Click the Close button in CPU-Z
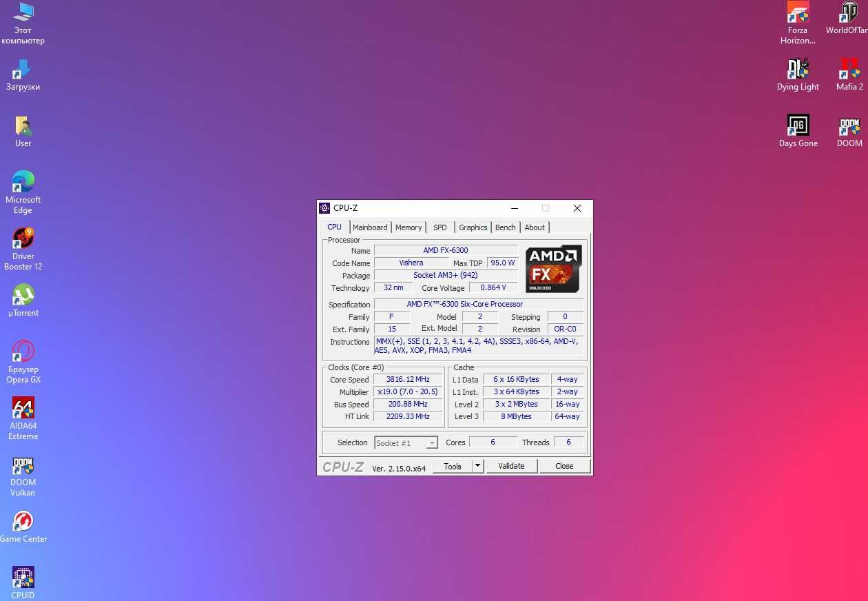Viewport: 868px width, 601px height. [x=564, y=466]
